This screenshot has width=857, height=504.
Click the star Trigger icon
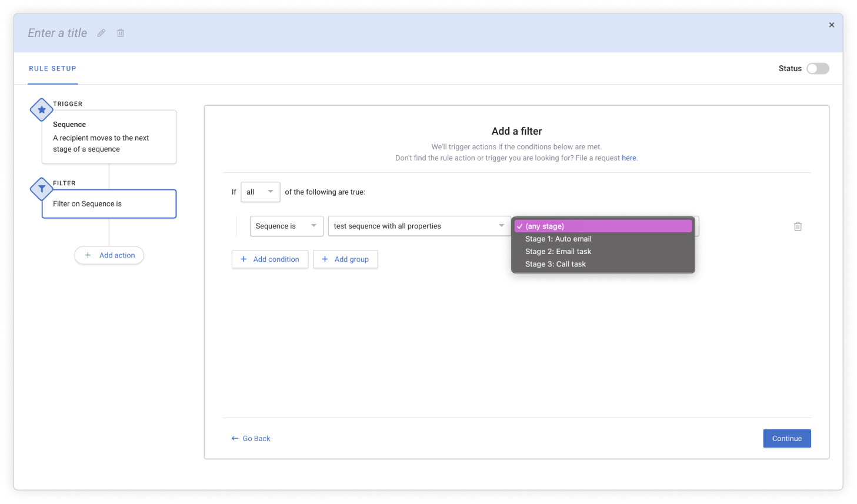point(42,109)
